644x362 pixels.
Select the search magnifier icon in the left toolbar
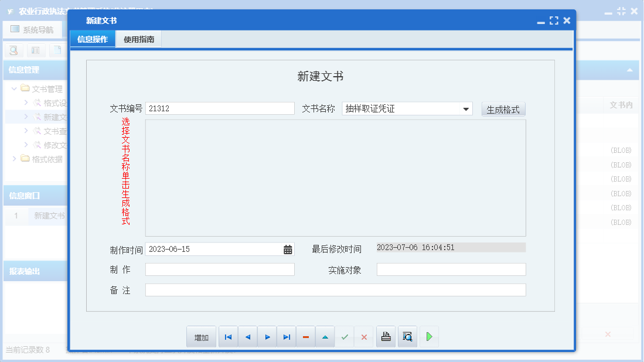point(13,50)
